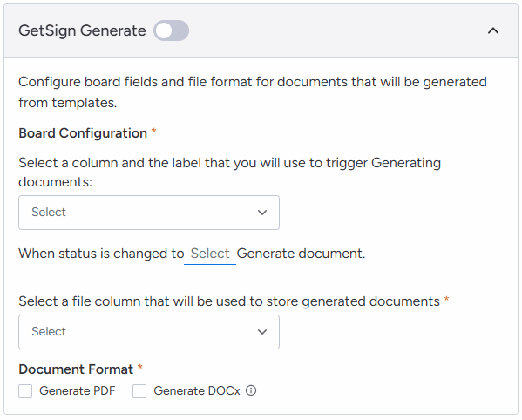The width and height of the screenshot is (522, 420).
Task: Click 'Select a column and the label' text
Action: coord(230,173)
